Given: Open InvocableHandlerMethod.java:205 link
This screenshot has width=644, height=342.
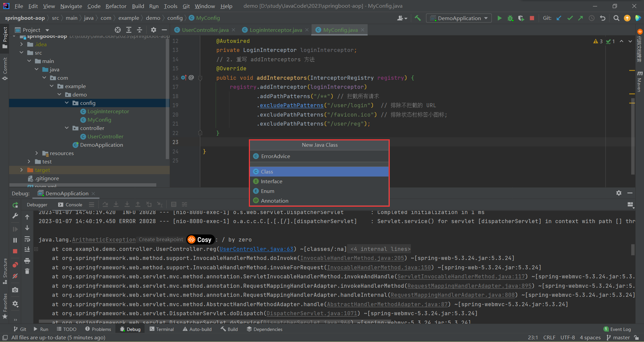Looking at the screenshot, I should click(352, 258).
